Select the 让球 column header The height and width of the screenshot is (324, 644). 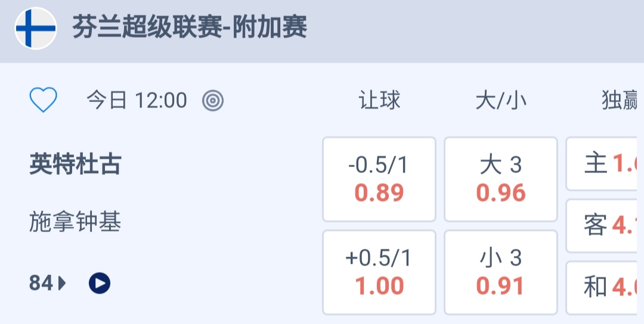click(379, 100)
